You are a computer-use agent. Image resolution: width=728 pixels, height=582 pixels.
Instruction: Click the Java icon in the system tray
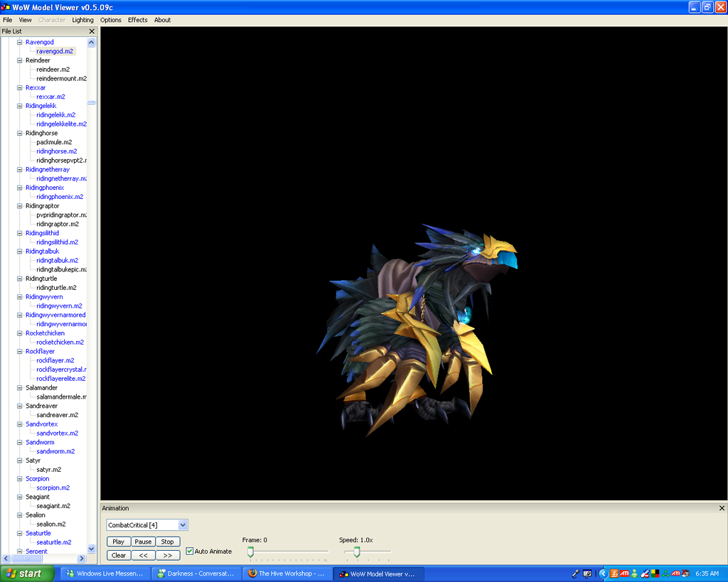point(614,573)
